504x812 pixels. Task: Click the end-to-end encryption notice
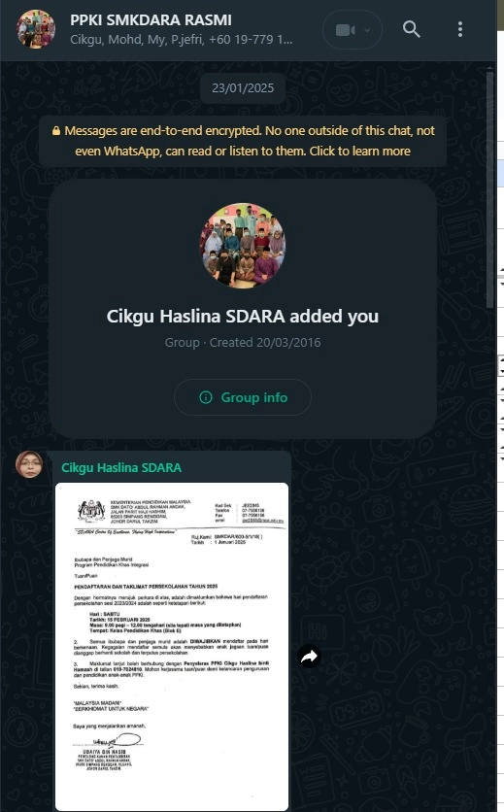click(x=243, y=141)
